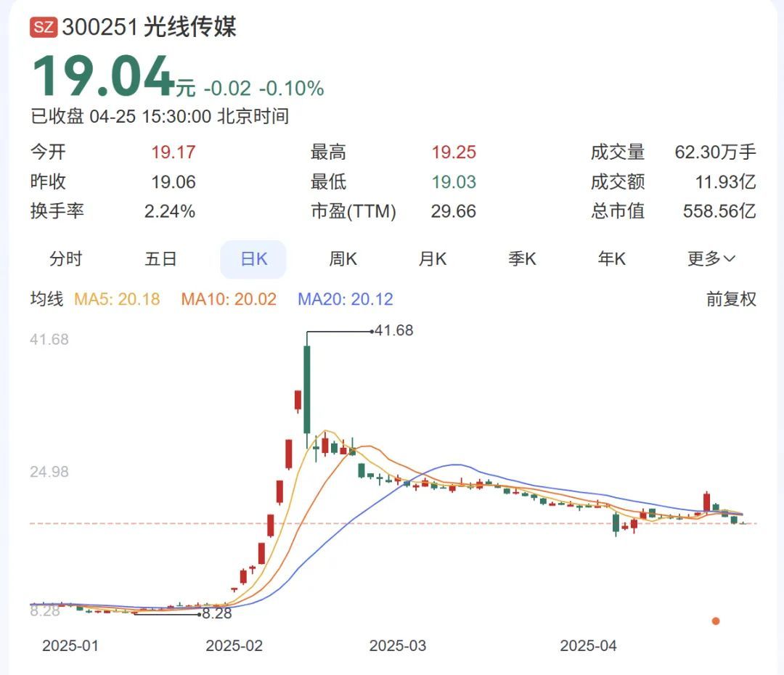Open the 前复权 price adjustment selector
The height and width of the screenshot is (675, 784).
click(731, 299)
